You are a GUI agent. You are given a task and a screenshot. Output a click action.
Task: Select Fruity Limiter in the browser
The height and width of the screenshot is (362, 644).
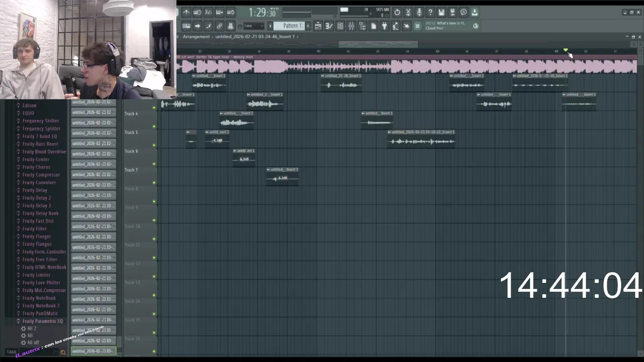[36, 275]
